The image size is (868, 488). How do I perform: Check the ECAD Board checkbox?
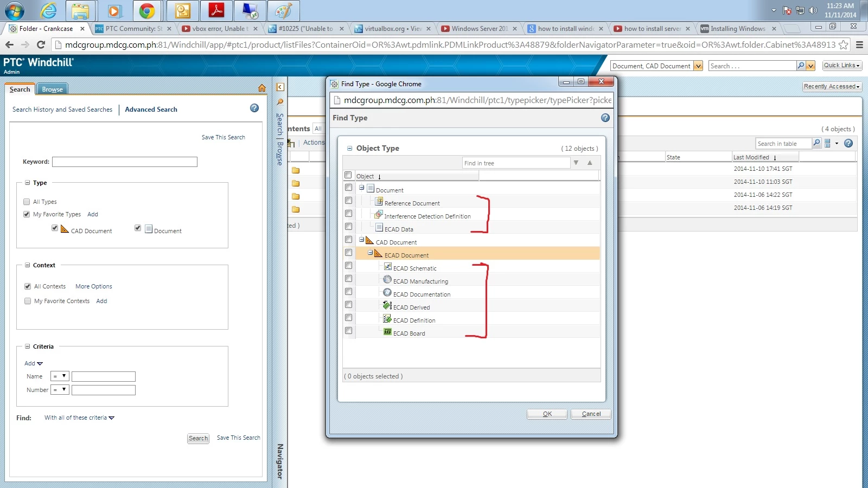349,331
